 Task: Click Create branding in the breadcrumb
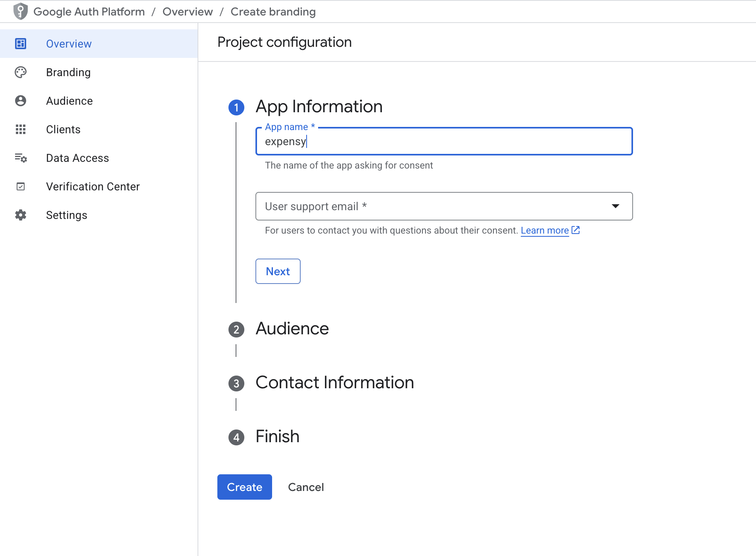[x=273, y=12]
